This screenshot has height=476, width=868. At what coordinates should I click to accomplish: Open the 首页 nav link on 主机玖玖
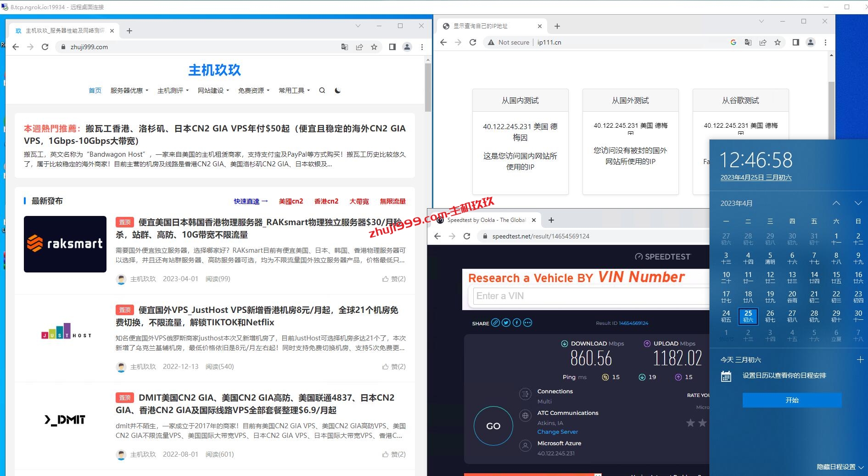click(95, 91)
